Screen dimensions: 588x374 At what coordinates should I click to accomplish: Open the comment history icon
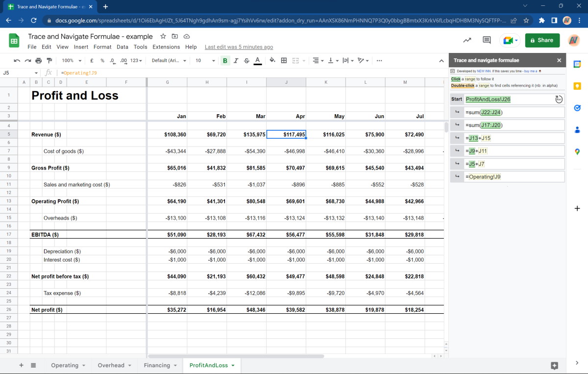coord(487,40)
